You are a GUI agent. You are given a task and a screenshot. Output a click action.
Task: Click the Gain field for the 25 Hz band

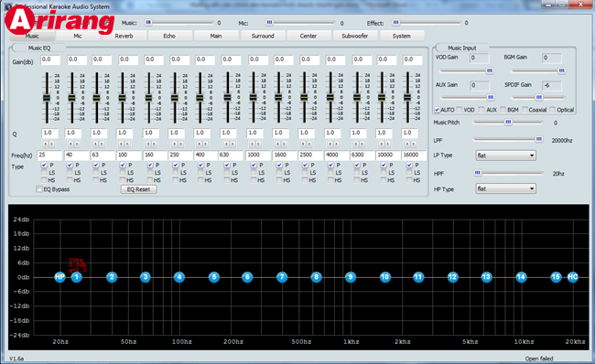point(50,60)
